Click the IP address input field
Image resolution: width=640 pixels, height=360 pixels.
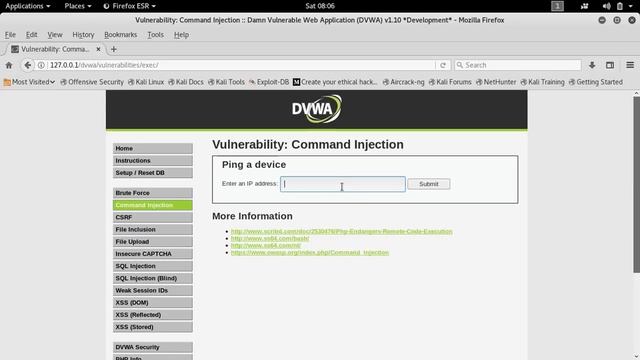[x=343, y=184]
